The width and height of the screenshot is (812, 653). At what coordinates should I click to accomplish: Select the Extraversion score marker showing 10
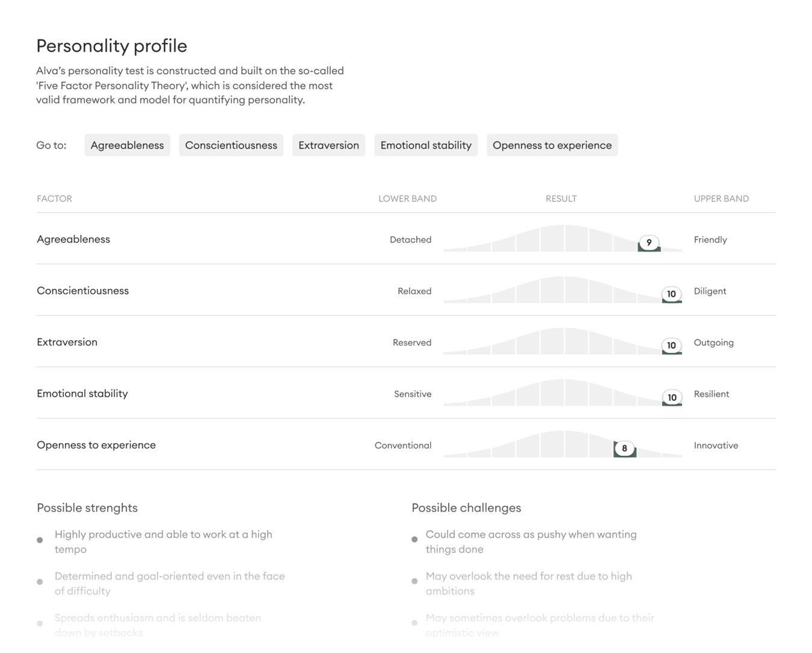click(671, 345)
